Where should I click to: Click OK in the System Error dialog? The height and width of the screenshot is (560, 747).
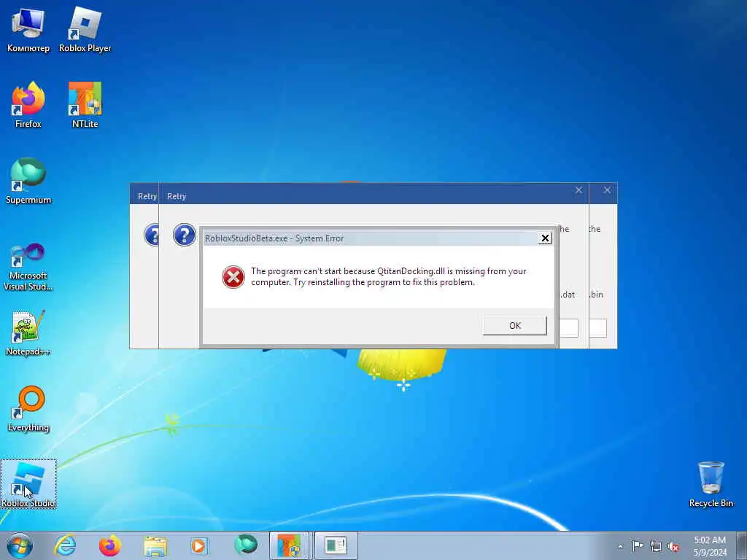coord(514,326)
